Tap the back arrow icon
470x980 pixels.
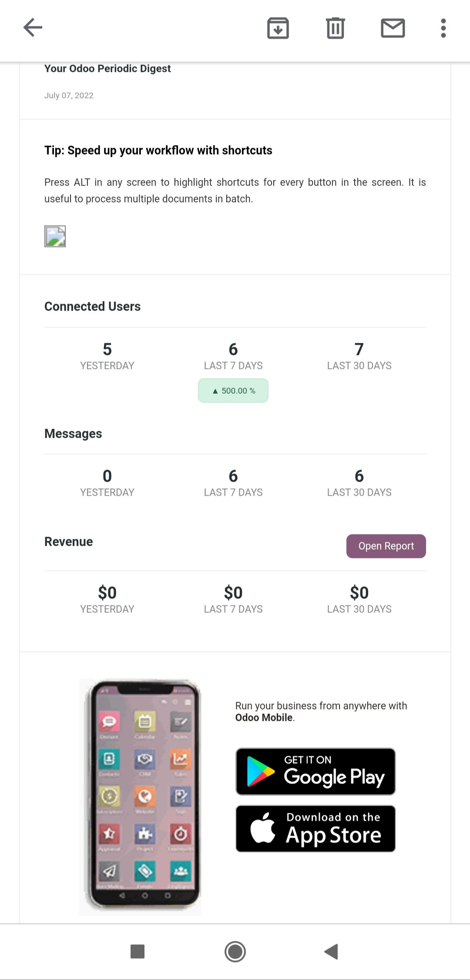[x=33, y=28]
